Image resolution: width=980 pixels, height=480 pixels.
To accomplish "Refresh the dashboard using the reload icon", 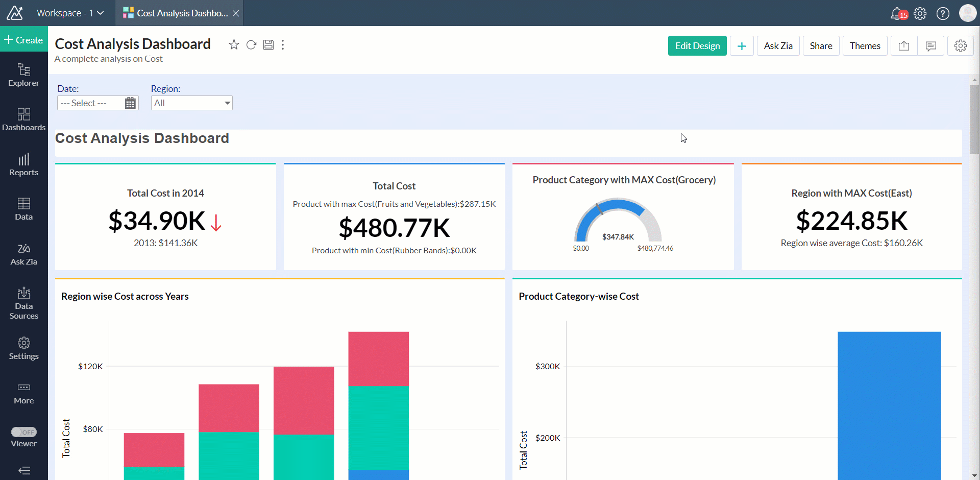I will click(x=251, y=45).
